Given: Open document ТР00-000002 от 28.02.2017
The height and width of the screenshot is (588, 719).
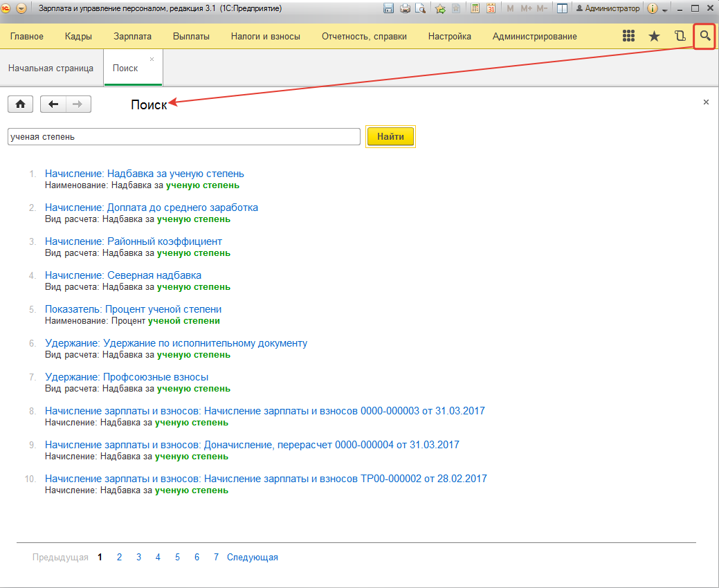Looking at the screenshot, I should point(266,479).
